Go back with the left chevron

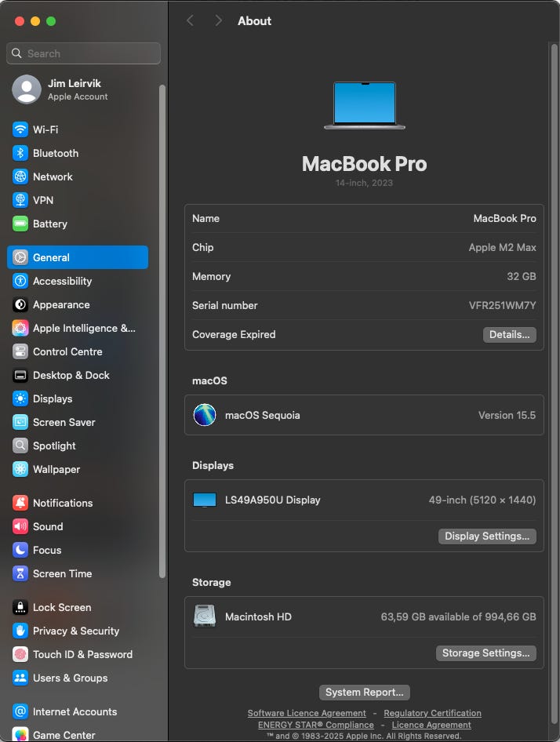click(x=191, y=21)
